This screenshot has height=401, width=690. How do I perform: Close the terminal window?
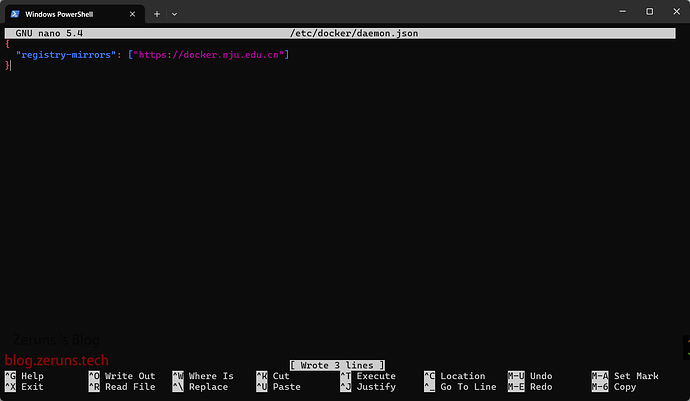[676, 11]
